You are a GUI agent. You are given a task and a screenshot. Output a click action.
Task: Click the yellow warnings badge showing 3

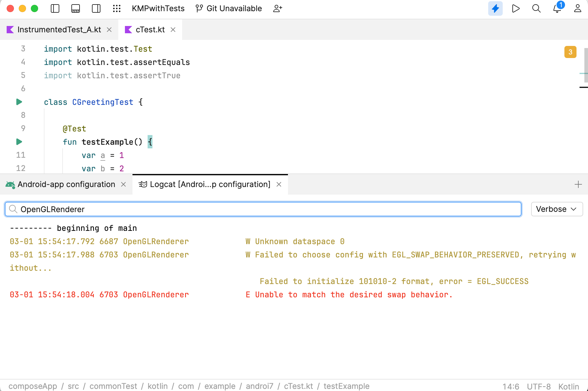click(570, 52)
